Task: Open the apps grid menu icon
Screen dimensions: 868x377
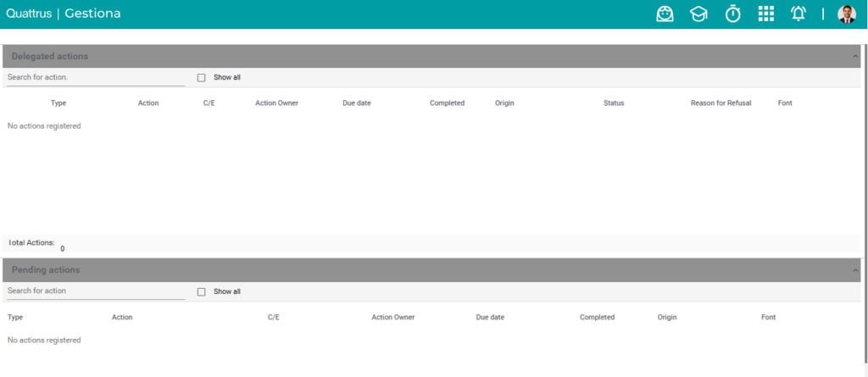Action: pos(765,14)
